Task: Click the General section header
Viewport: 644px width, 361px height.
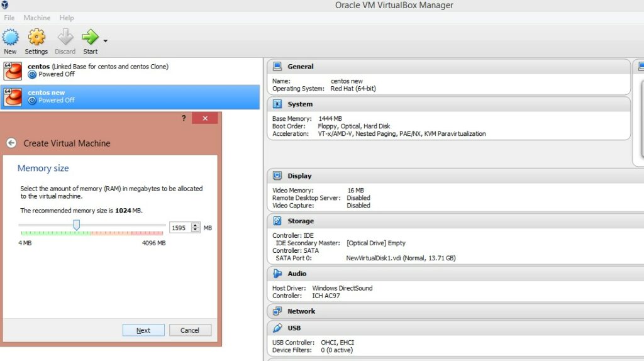Action: pyautogui.click(x=448, y=67)
